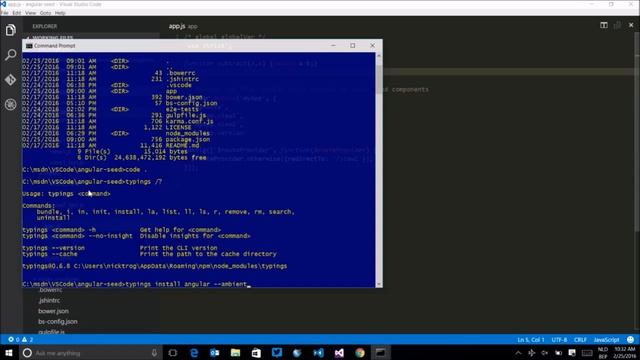Viewport: 640px width, 360px height.
Task: Open Outlook from the taskbar
Action: (215, 353)
